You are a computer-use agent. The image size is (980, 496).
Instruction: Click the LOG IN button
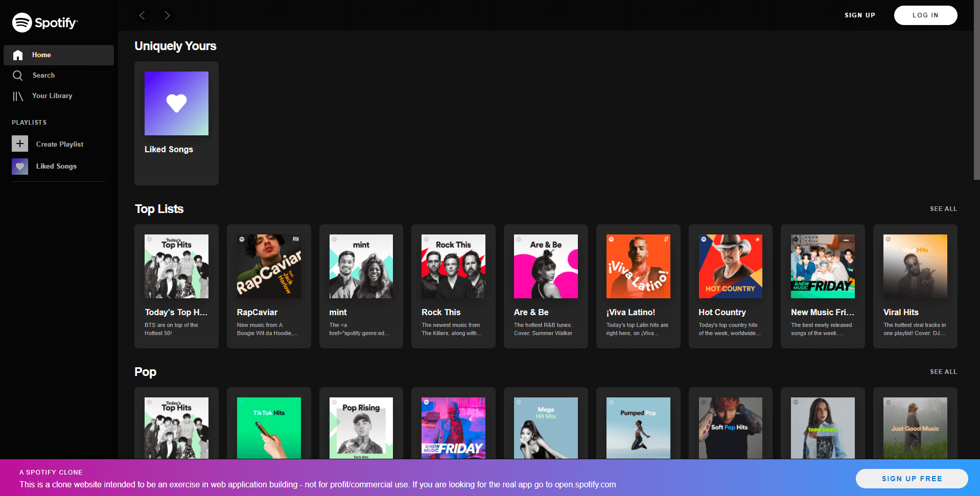(x=925, y=15)
